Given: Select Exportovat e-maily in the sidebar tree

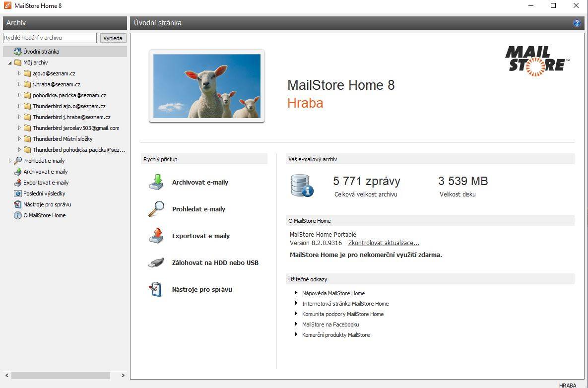Looking at the screenshot, I should [46, 183].
